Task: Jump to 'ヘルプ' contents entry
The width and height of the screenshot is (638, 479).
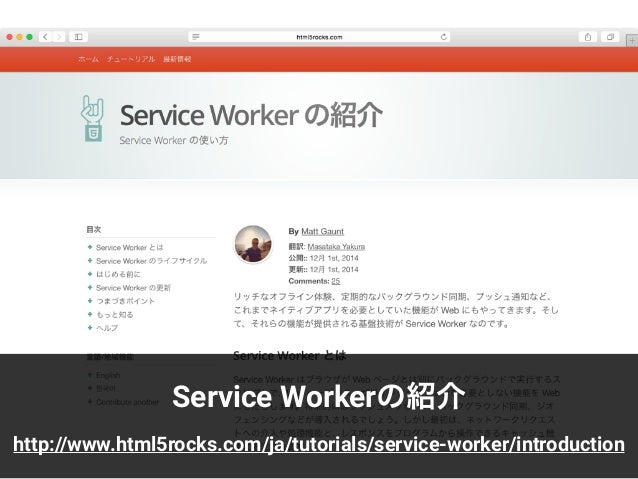Action: coord(107,328)
